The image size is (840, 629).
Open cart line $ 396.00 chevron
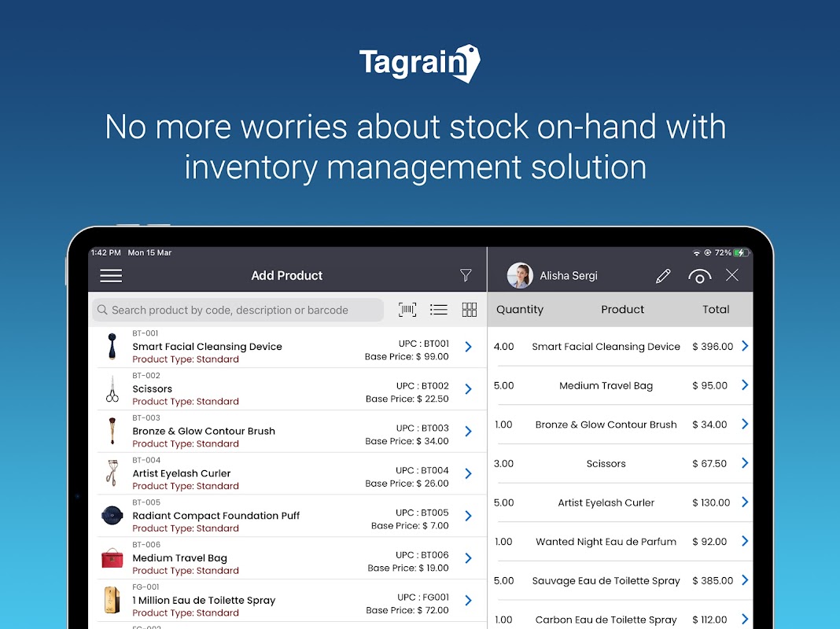(x=745, y=346)
